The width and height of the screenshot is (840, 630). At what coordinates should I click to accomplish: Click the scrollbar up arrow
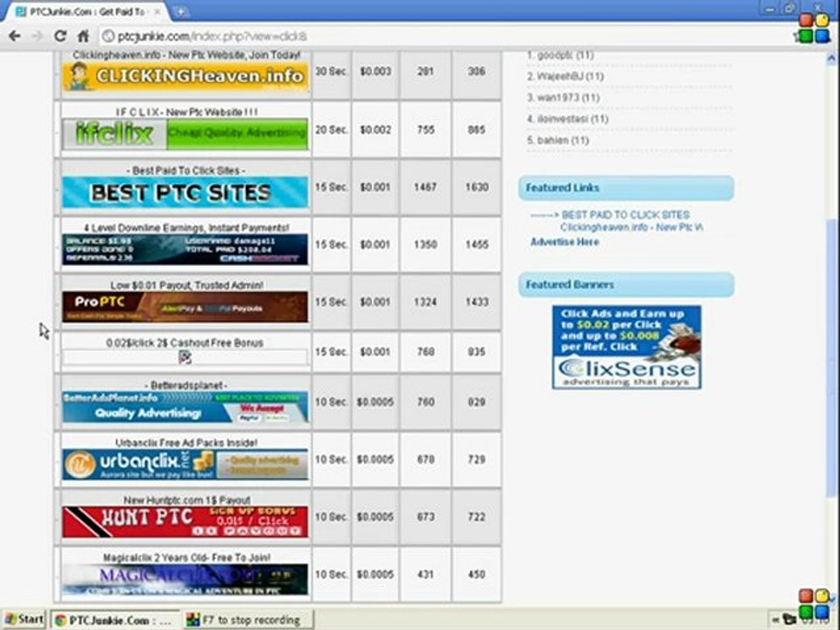coord(831,58)
